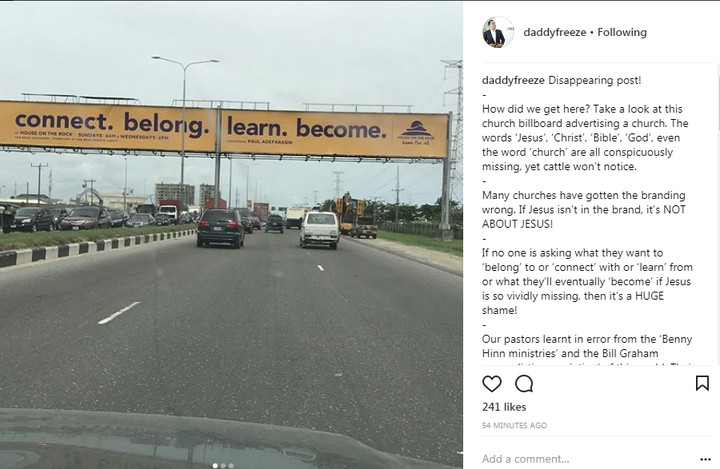Click the billboard photo in the post
The image size is (720, 469).
(x=231, y=235)
